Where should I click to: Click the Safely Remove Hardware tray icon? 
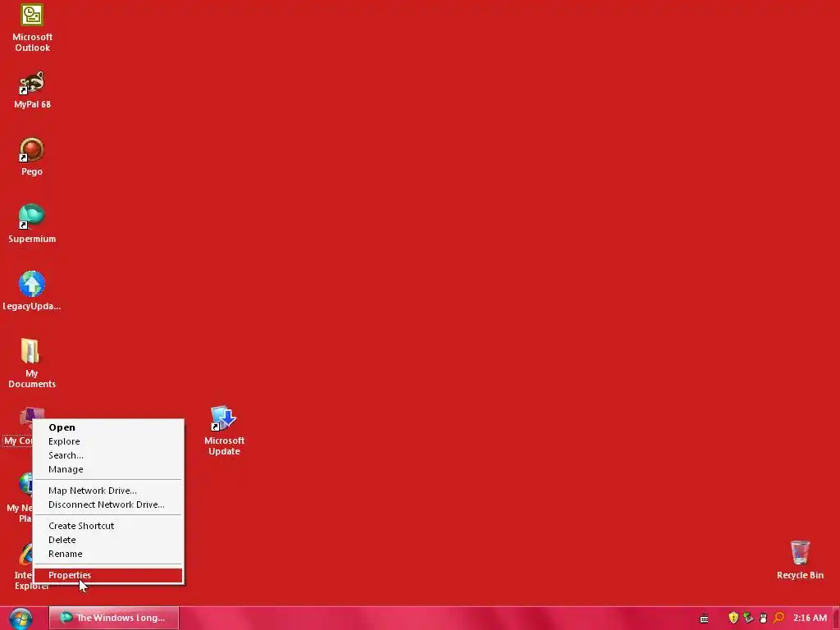point(748,618)
